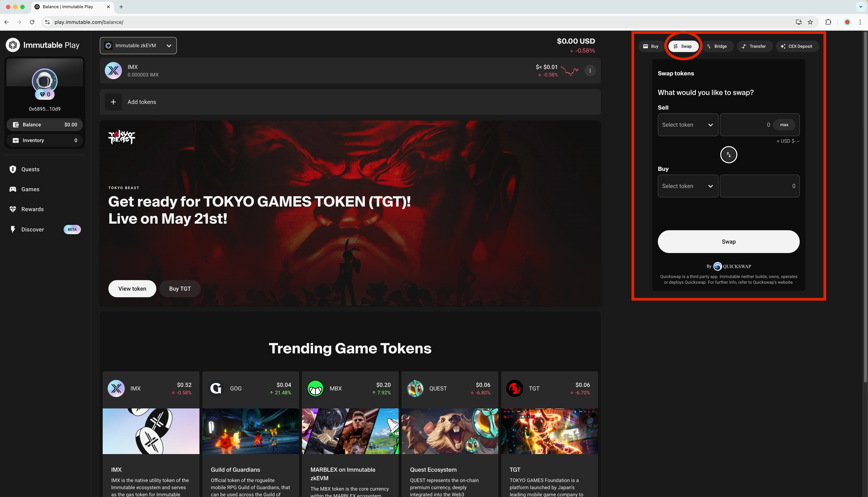The height and width of the screenshot is (497, 868).
Task: Click the max amount button
Action: pyautogui.click(x=784, y=125)
